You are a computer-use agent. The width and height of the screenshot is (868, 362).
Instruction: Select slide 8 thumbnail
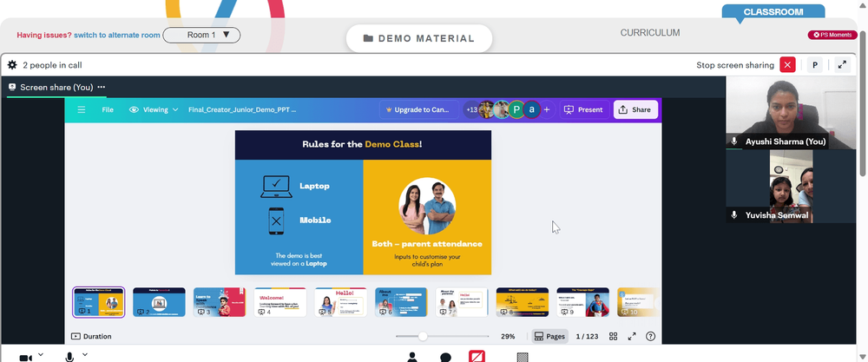(x=522, y=302)
